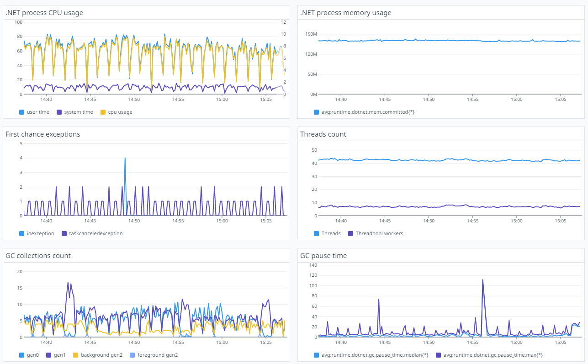588x364 pixels.
Task: Click the user time legend color swatch
Action: pos(21,112)
